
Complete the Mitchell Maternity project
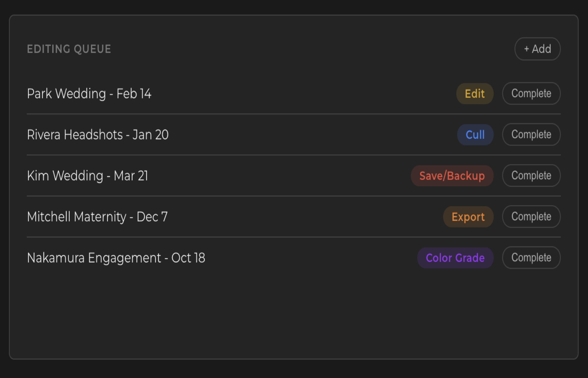(x=531, y=217)
